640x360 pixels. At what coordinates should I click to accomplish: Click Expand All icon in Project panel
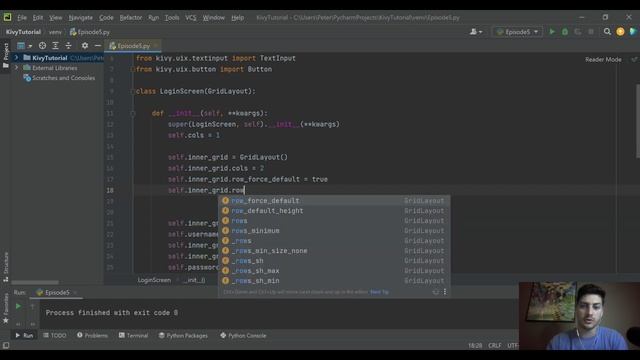click(x=55, y=46)
